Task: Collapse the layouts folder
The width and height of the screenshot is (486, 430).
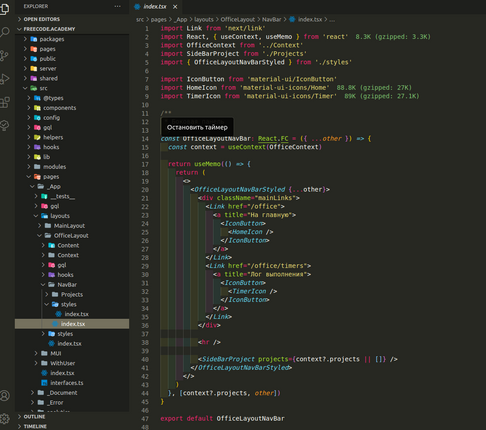Action: 60,216
